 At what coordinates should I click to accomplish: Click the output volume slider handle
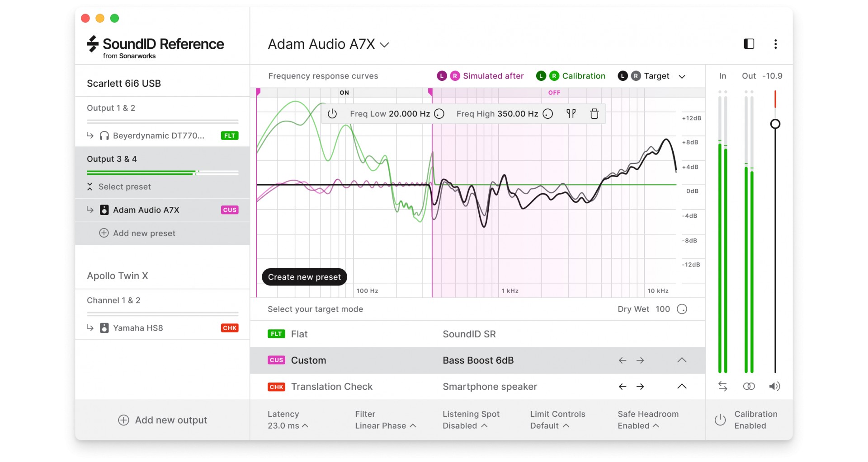coord(775,124)
